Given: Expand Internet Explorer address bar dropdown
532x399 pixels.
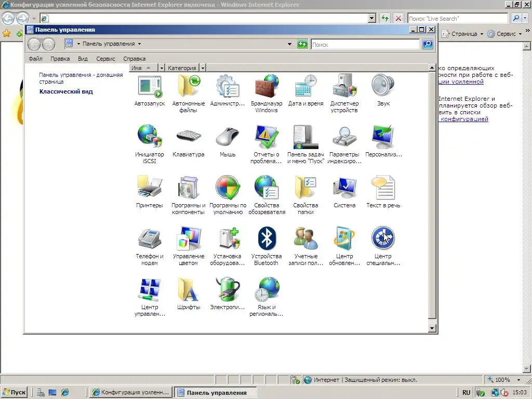Looking at the screenshot, I should click(x=372, y=18).
